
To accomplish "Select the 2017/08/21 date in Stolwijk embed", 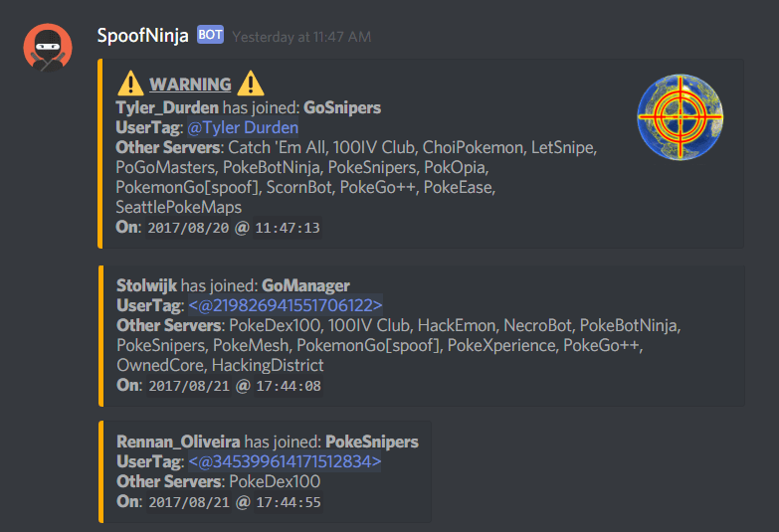I will point(189,386).
